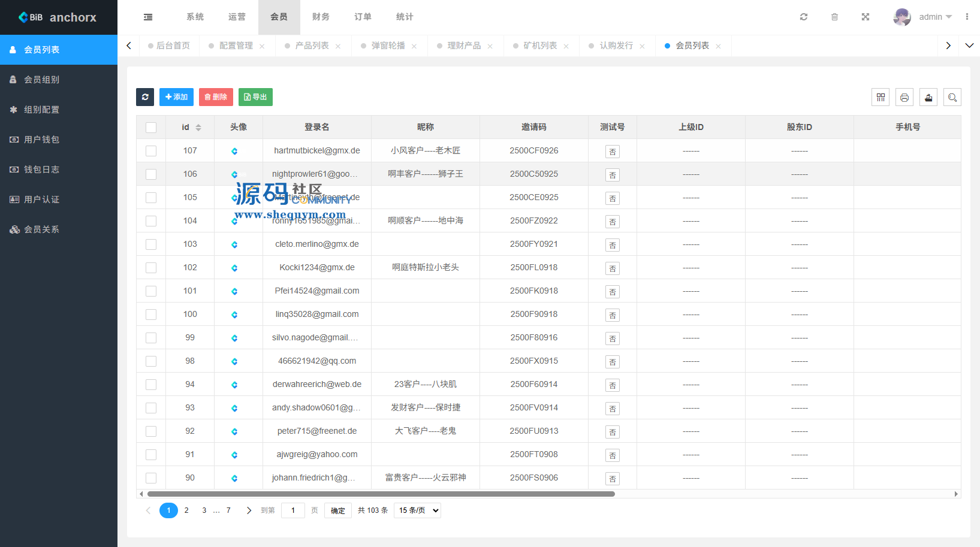Click the blue 添加 button
The width and height of the screenshot is (980, 547).
[176, 97]
